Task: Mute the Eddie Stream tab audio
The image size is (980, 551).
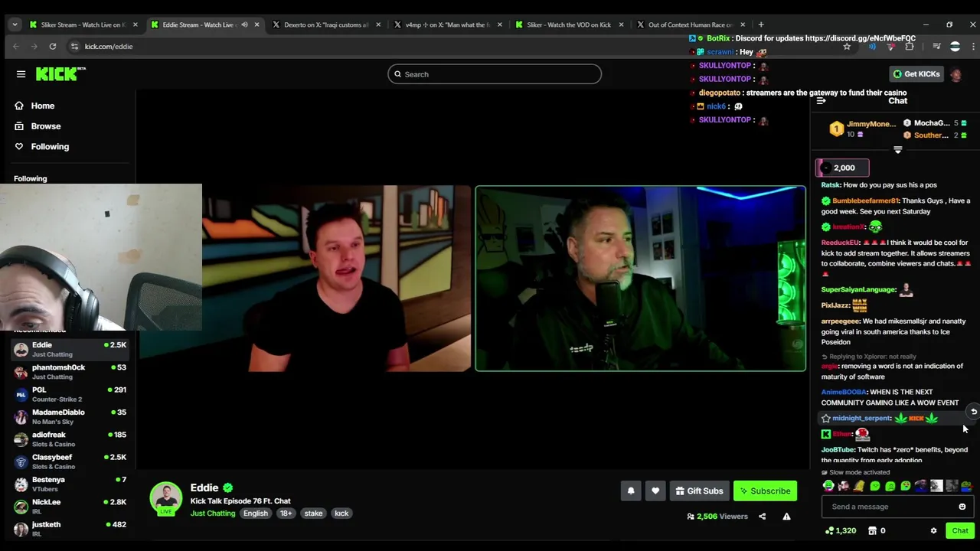Action: click(x=244, y=24)
